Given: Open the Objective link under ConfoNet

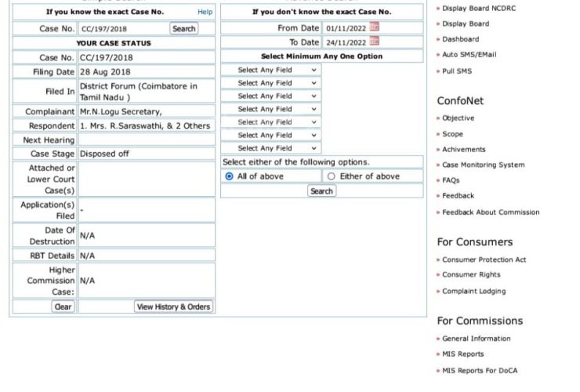Looking at the screenshot, I should point(458,118).
